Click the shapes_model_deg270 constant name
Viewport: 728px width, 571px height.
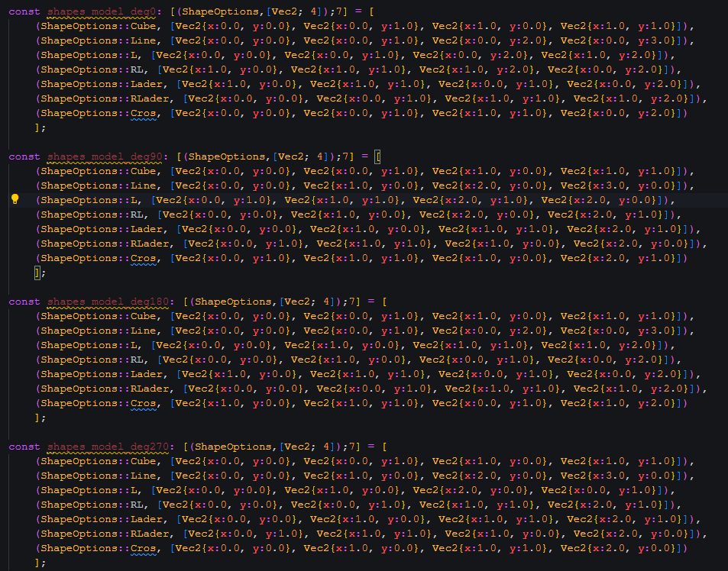pyautogui.click(x=108, y=447)
